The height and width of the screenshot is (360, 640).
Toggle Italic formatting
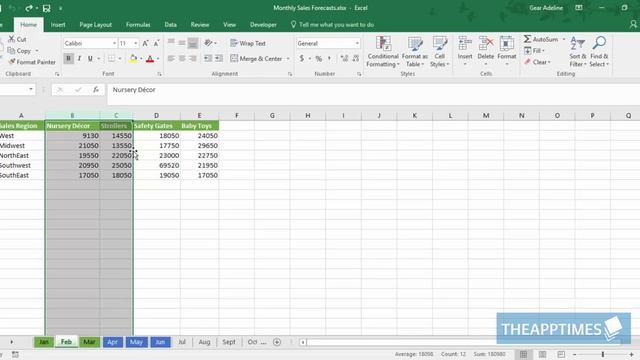(x=79, y=58)
